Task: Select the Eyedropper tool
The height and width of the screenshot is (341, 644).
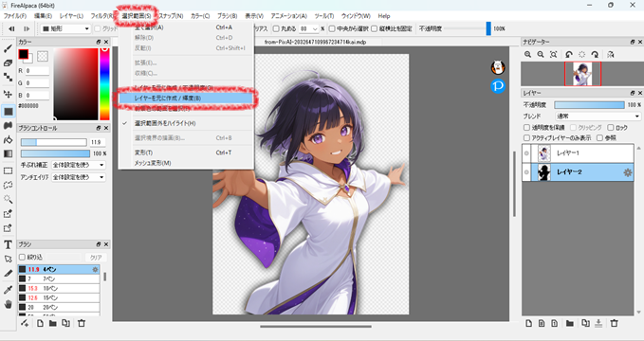Action: point(8,290)
